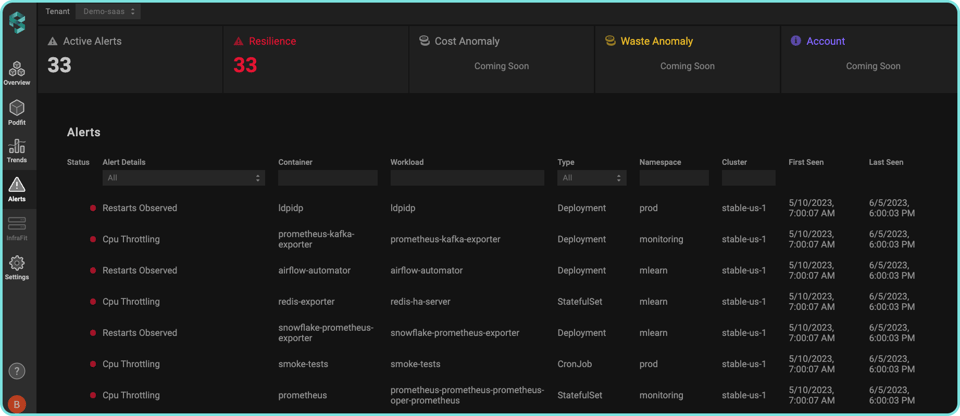
Task: Click the Last Seen column header
Action: point(886,162)
